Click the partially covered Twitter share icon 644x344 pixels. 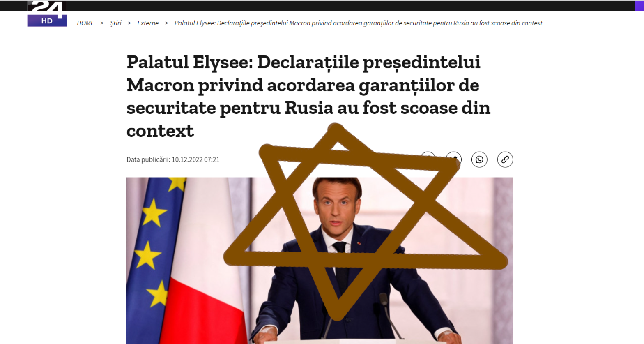tap(454, 159)
